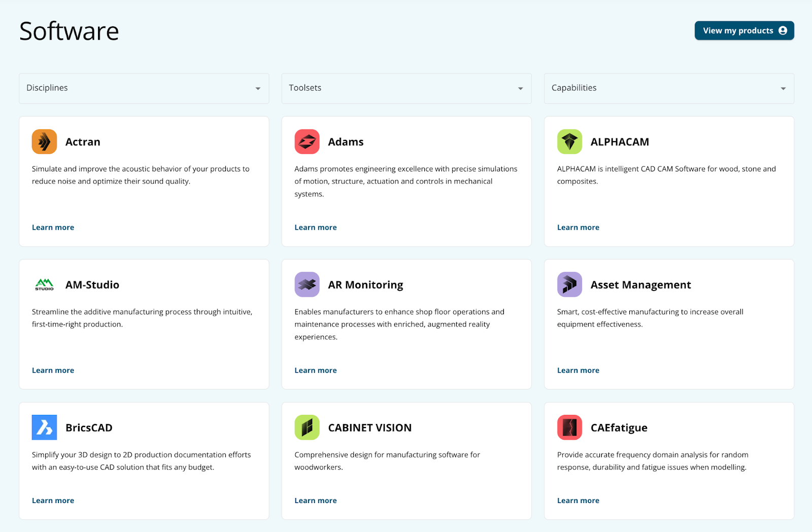Click the Actran card title

(x=83, y=142)
